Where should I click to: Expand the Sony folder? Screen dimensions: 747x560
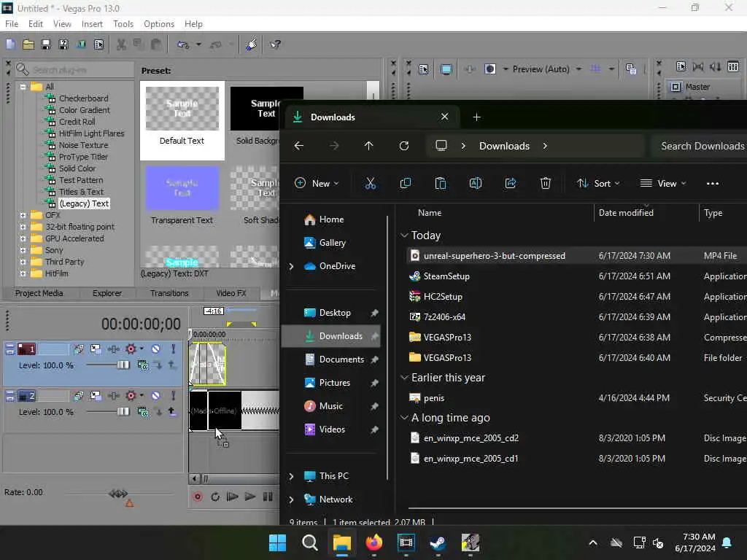tap(23, 250)
